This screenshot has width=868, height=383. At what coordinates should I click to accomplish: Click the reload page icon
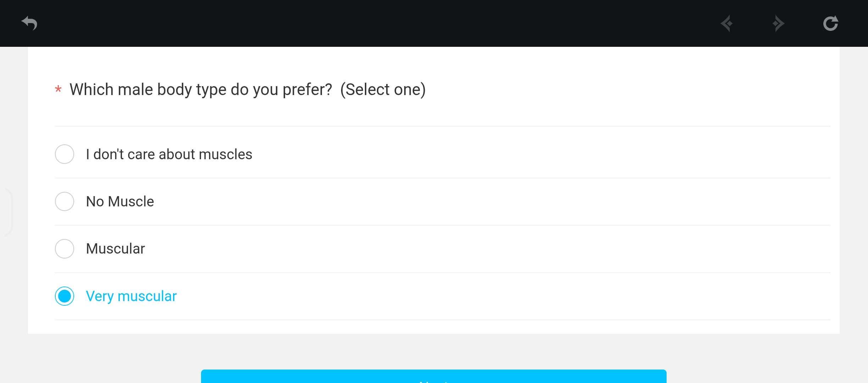[830, 23]
